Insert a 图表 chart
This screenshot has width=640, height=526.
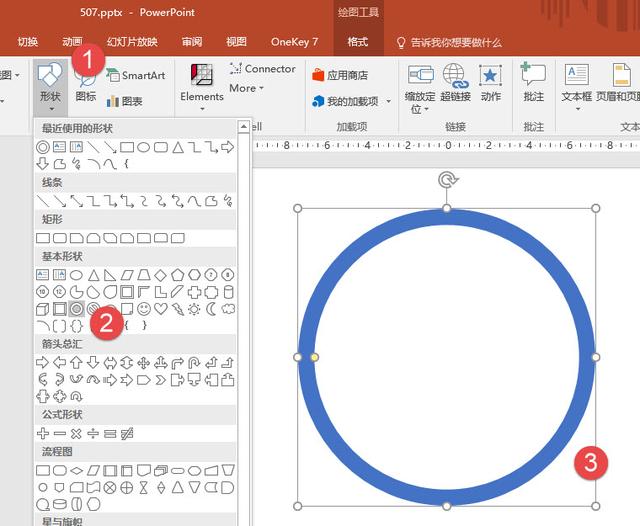(124, 101)
